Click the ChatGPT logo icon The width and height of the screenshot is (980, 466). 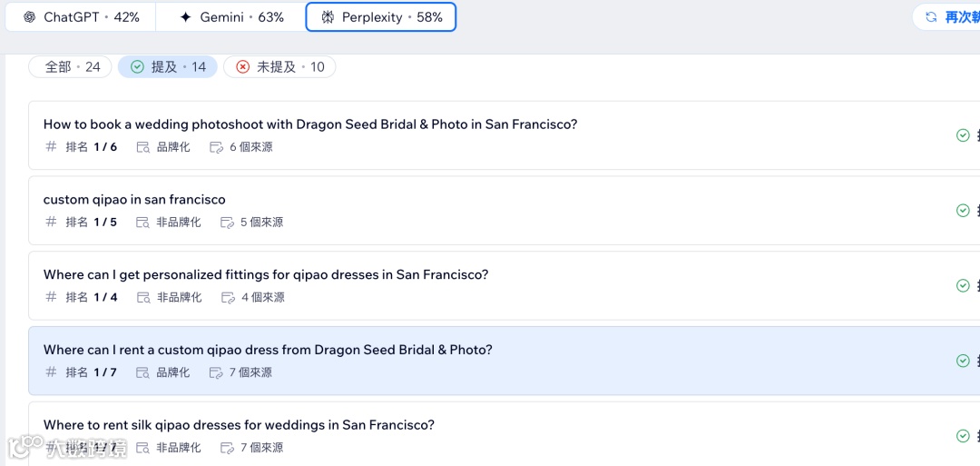coord(29,17)
